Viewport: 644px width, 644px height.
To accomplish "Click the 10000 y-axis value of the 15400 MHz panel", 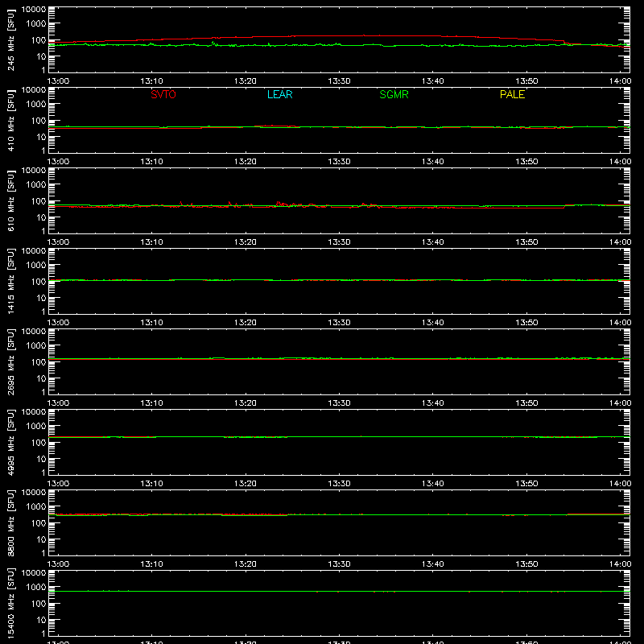I will 34,572.
